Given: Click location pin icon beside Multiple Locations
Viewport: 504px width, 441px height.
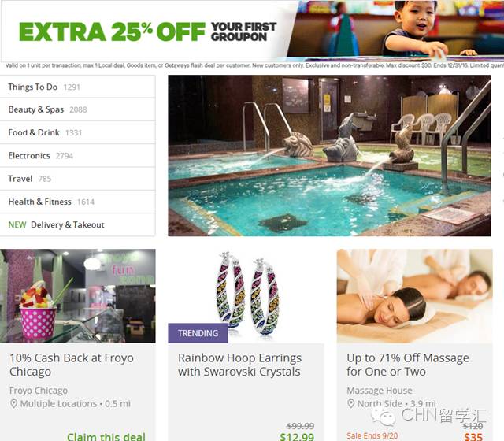Looking at the screenshot, I should tap(13, 404).
